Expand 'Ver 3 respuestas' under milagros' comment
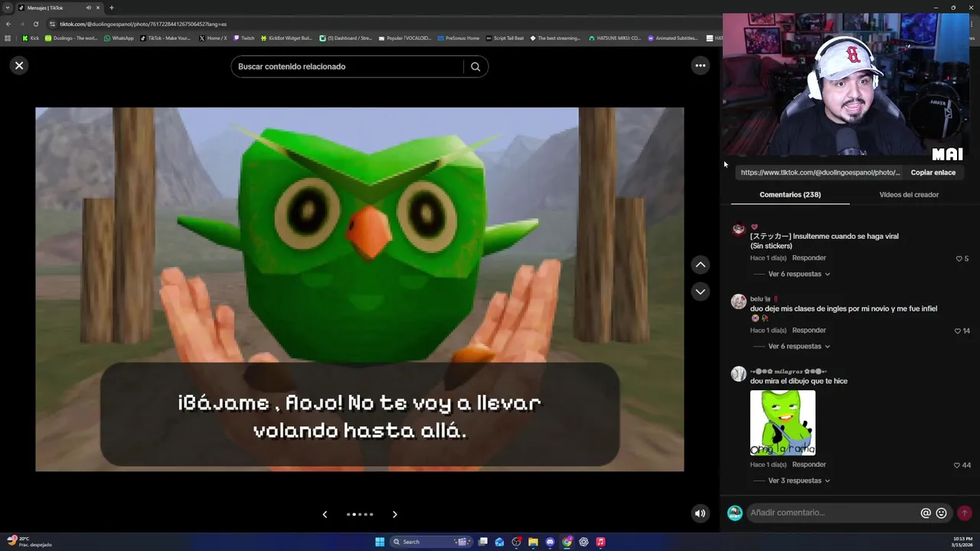This screenshot has width=980, height=551. point(799,481)
